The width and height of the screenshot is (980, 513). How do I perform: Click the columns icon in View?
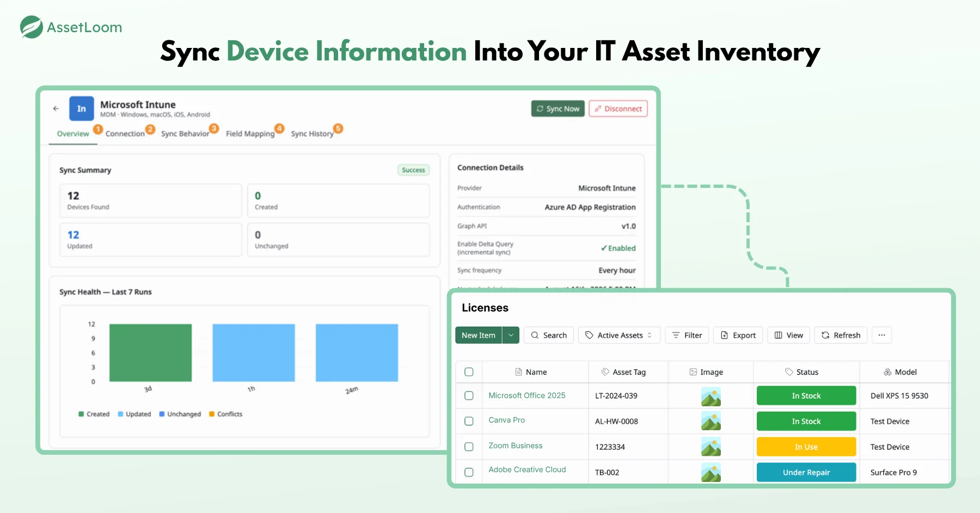[x=778, y=335]
